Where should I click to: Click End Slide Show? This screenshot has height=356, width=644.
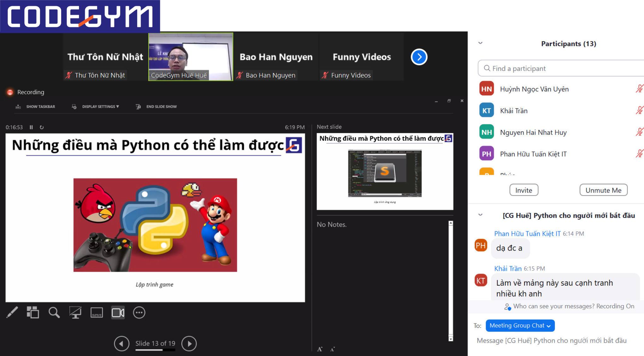[x=156, y=106]
